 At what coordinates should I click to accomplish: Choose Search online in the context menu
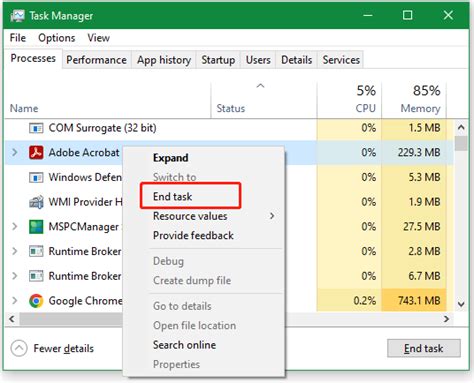click(203, 345)
